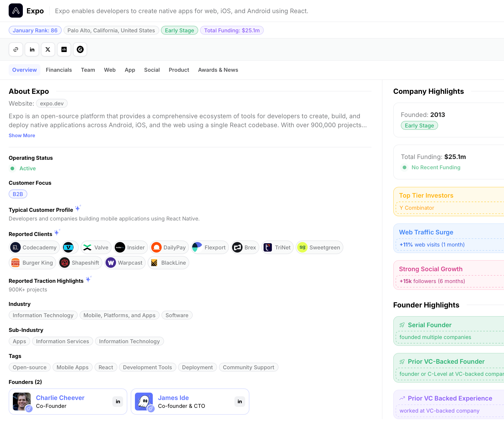This screenshot has width=504, height=421.
Task: Select the Team tab
Action: click(x=88, y=70)
